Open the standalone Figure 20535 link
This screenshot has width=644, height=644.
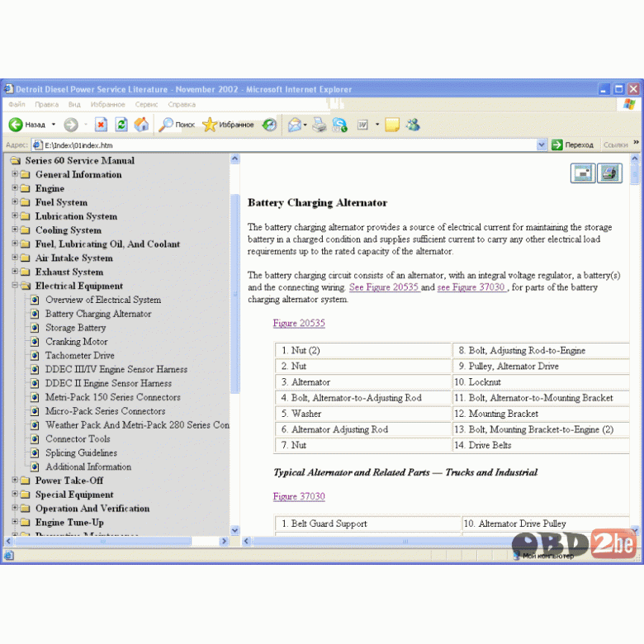click(299, 323)
